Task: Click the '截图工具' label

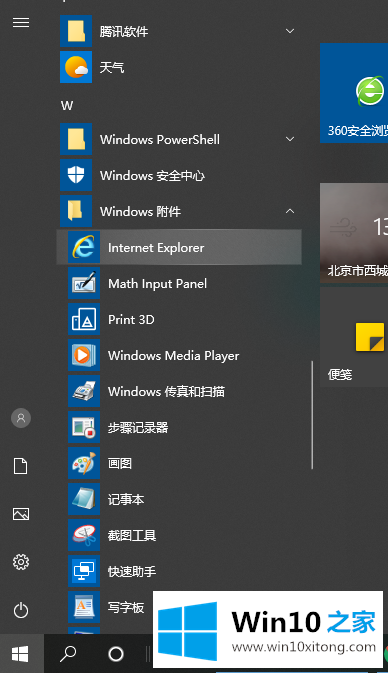Action: coord(132,536)
